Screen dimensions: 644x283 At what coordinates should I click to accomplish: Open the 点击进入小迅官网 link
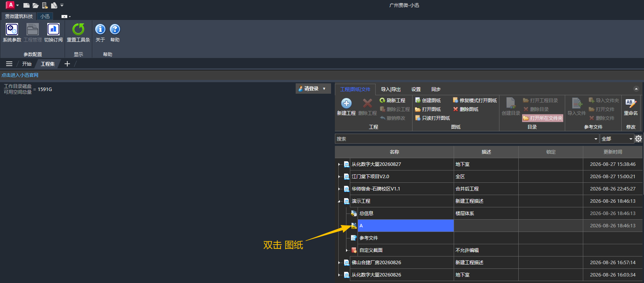pyautogui.click(x=20, y=75)
